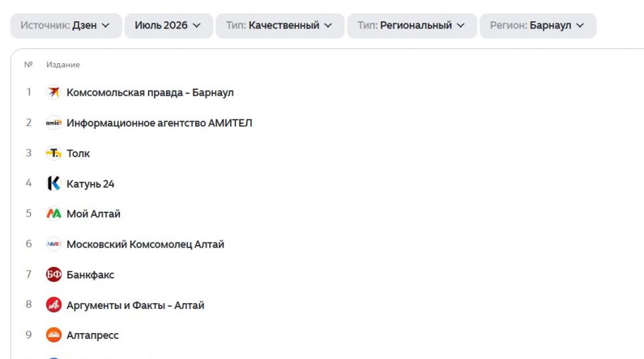Click the red Банкфакс logo icon
644x359 pixels.
coord(54,274)
